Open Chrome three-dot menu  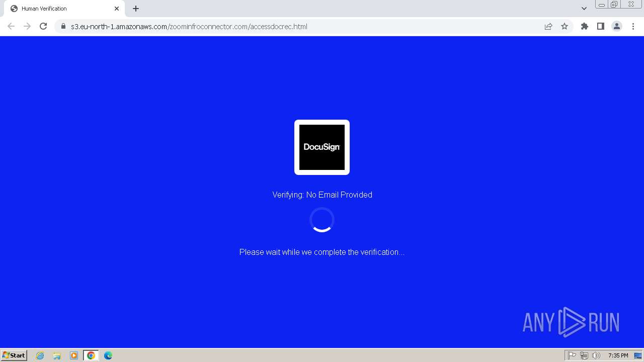coord(633,26)
